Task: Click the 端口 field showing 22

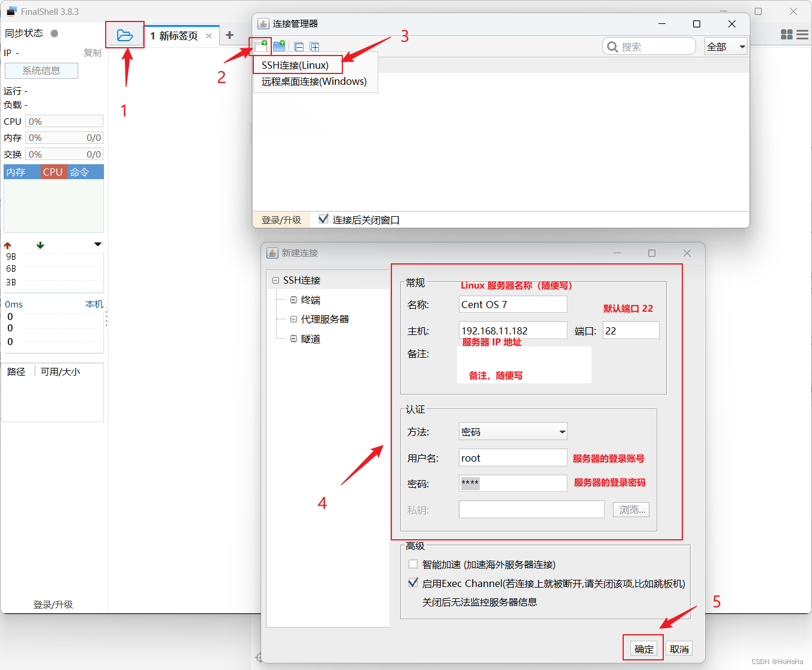Action: click(631, 331)
